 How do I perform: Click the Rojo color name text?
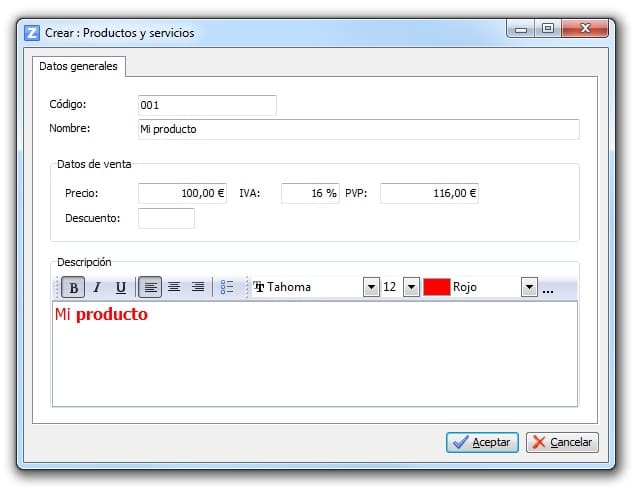coord(465,287)
